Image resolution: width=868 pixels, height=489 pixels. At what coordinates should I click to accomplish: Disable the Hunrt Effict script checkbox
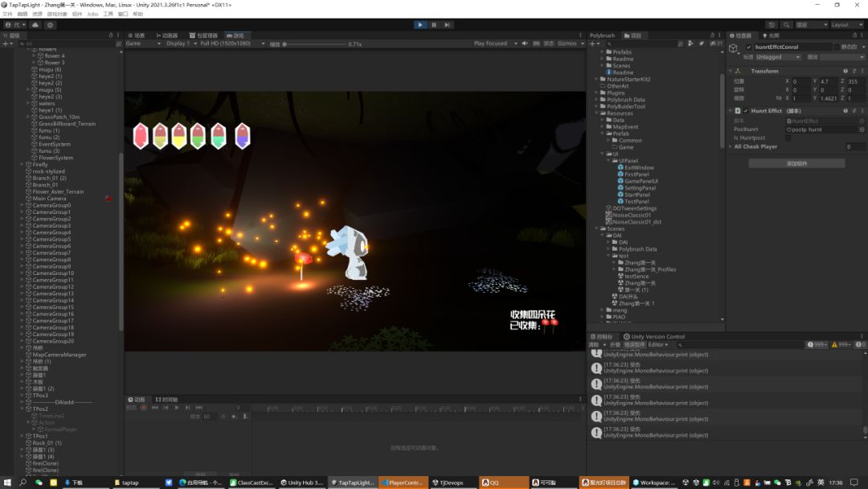[x=745, y=110]
